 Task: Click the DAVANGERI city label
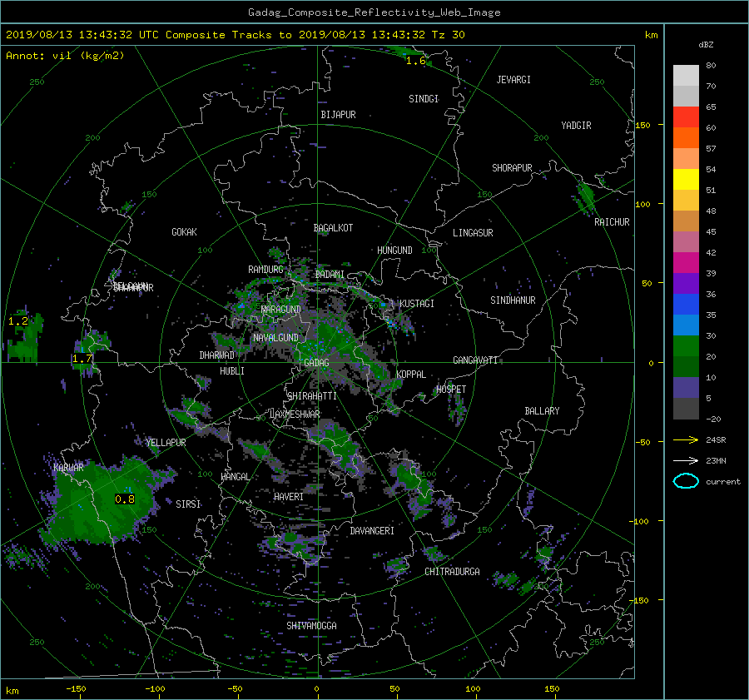click(372, 531)
